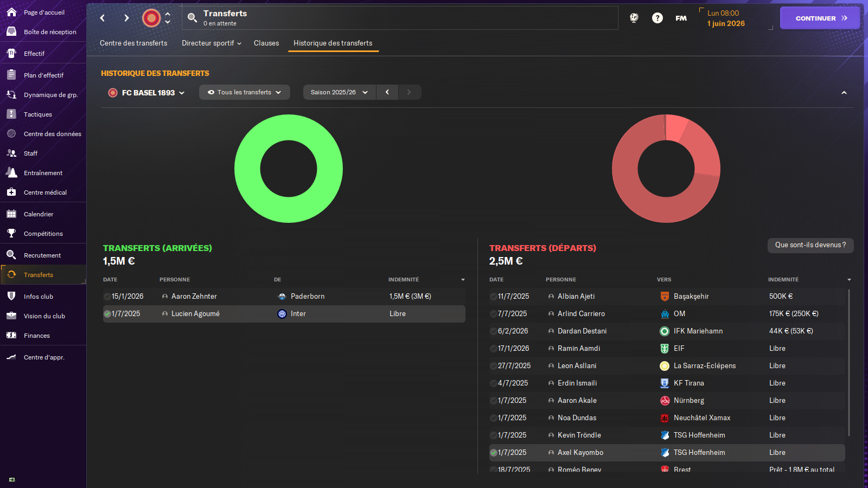Open Centre des données icon
This screenshot has height=488, width=868.
coord(11,133)
